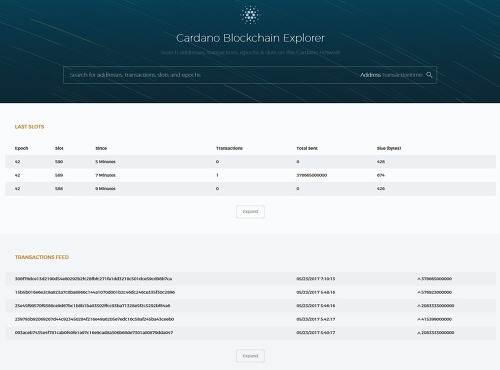Click the TRANSACTIONS FEED section heading
Viewport: 500px width, 370px height.
pyautogui.click(x=42, y=257)
